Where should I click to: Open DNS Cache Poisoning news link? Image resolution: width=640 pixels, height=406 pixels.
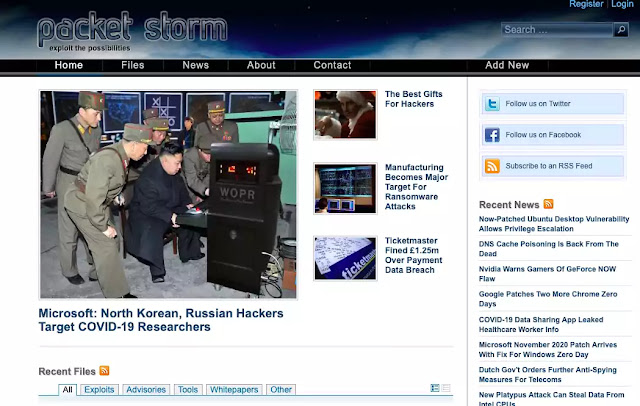[549, 249]
